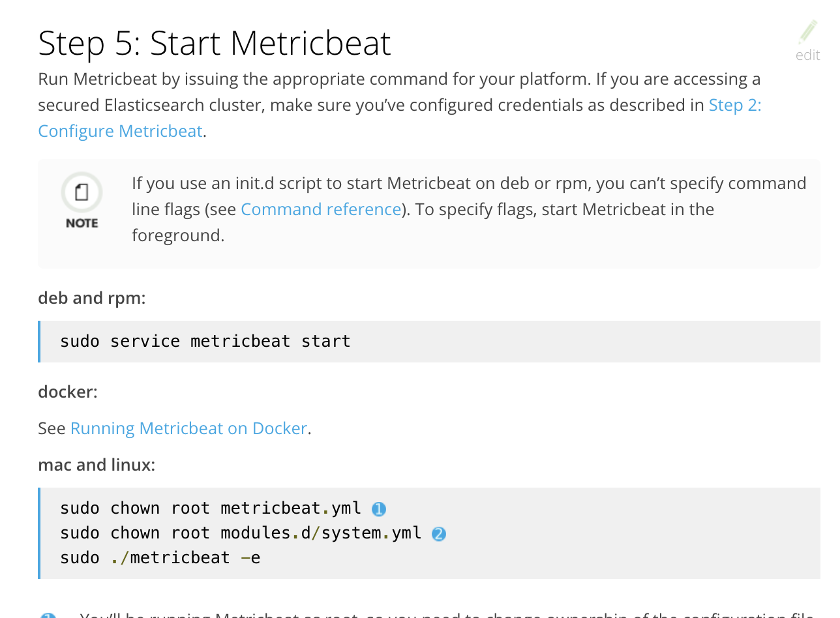Select the sudo chown root metricbeat.yml command
The height and width of the screenshot is (618, 840).
(210, 508)
